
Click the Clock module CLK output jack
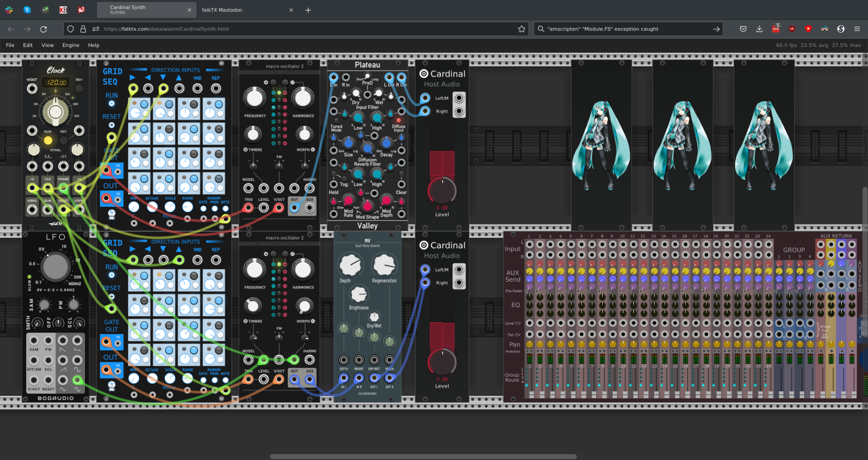(48, 188)
